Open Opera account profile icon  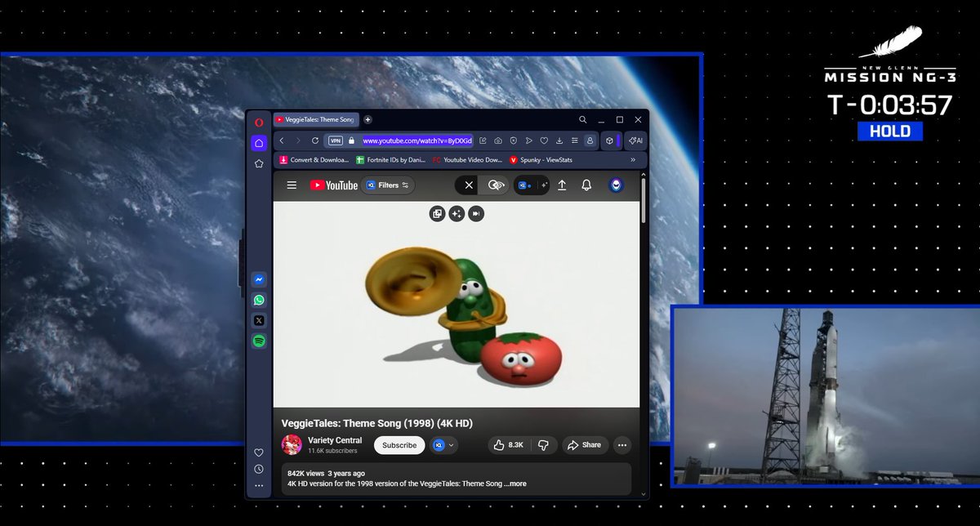(x=590, y=140)
